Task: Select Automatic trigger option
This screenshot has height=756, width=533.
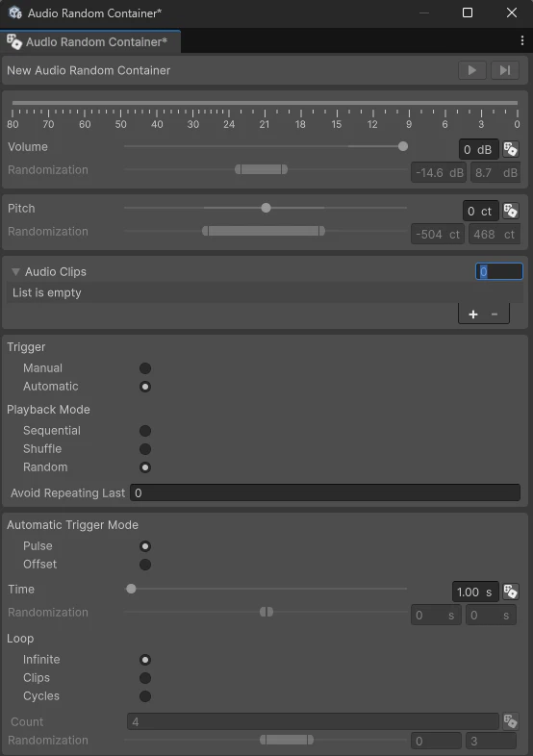Action: click(145, 387)
